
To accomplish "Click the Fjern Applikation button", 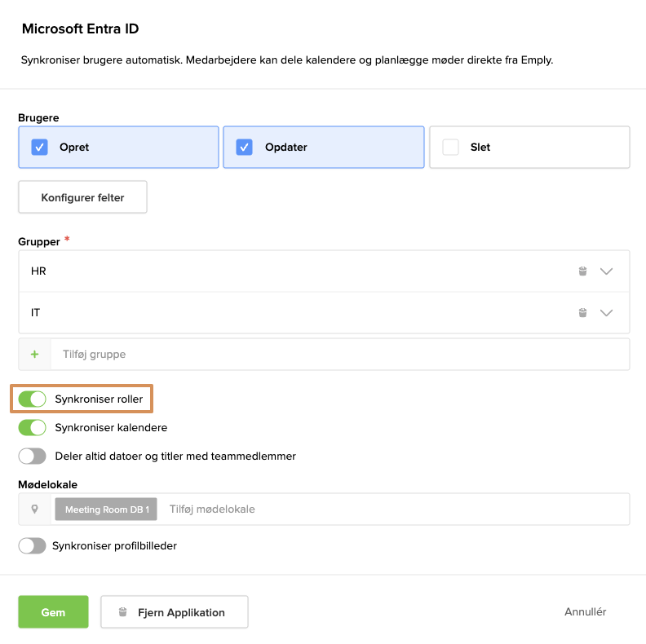I will [174, 612].
